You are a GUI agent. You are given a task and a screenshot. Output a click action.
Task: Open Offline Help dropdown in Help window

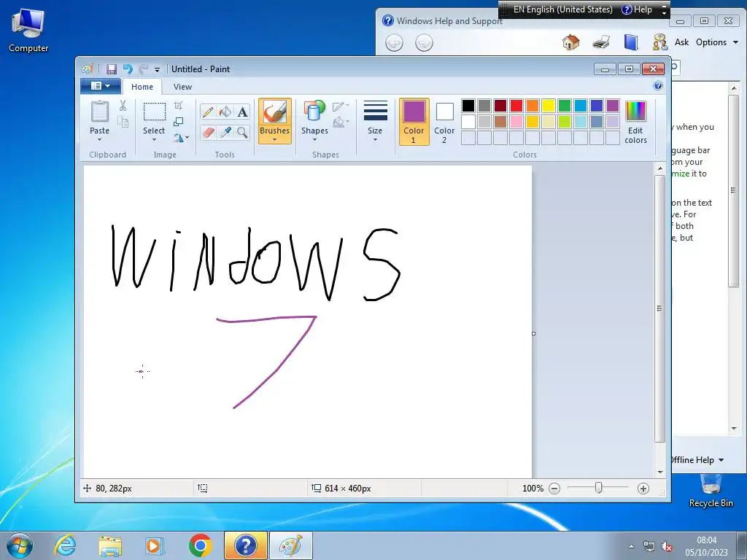click(697, 460)
